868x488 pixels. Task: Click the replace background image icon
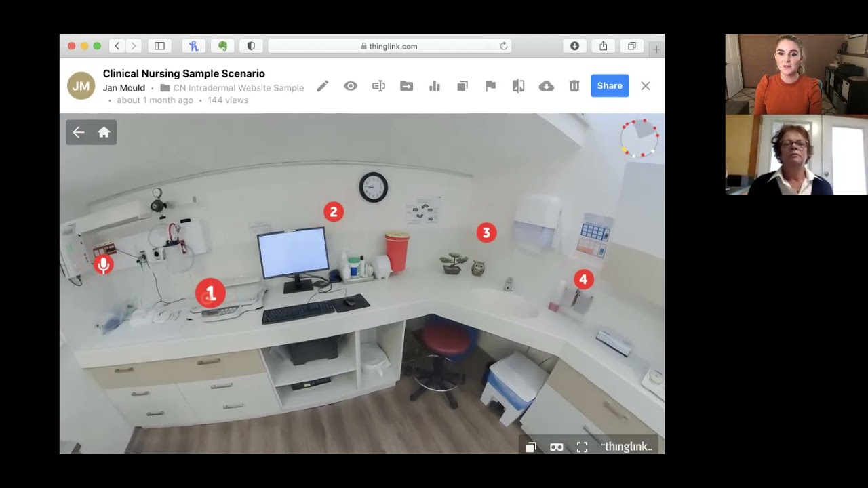click(x=519, y=86)
